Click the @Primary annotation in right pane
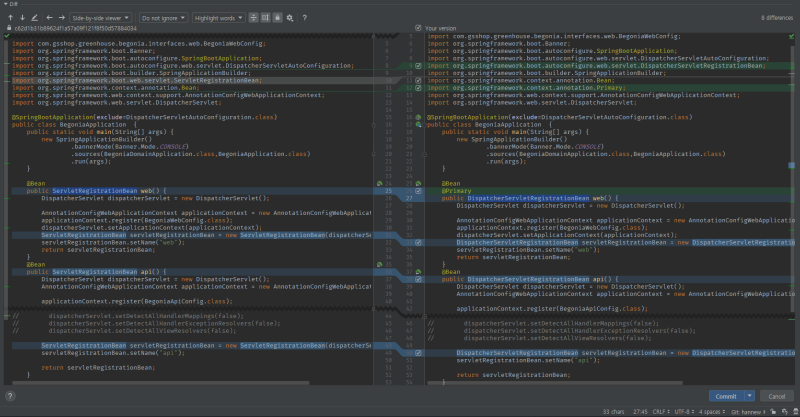The width and height of the screenshot is (800, 417). click(457, 191)
